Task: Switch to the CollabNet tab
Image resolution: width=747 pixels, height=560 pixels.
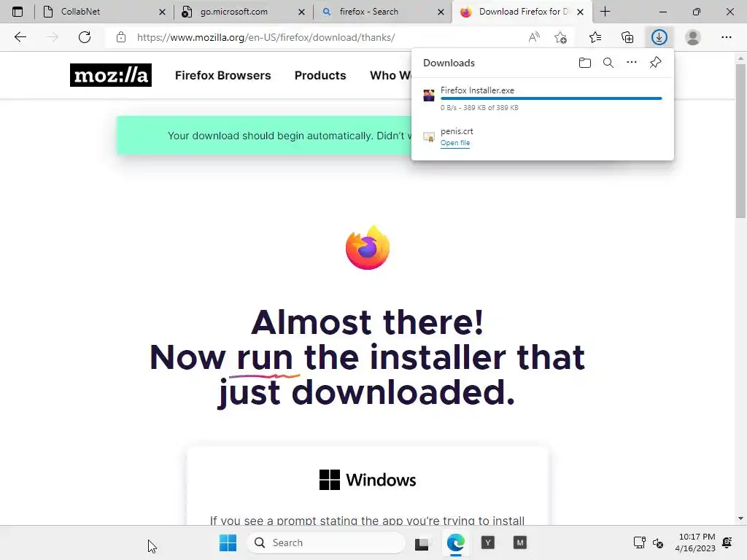Action: click(104, 12)
